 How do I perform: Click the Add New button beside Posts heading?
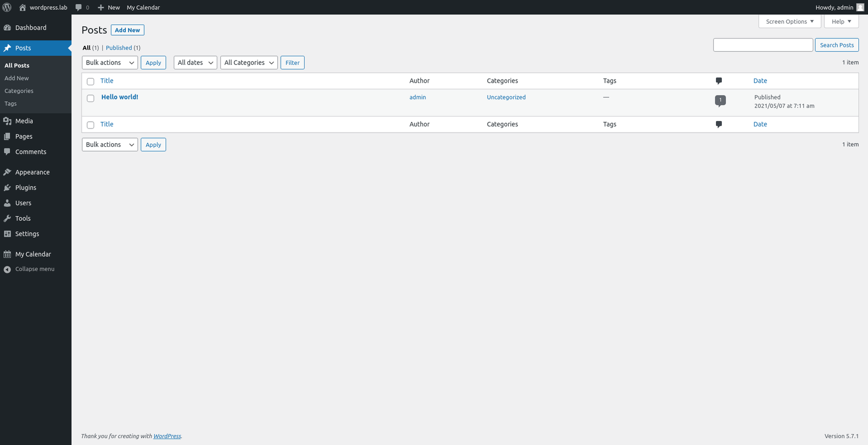coord(127,30)
